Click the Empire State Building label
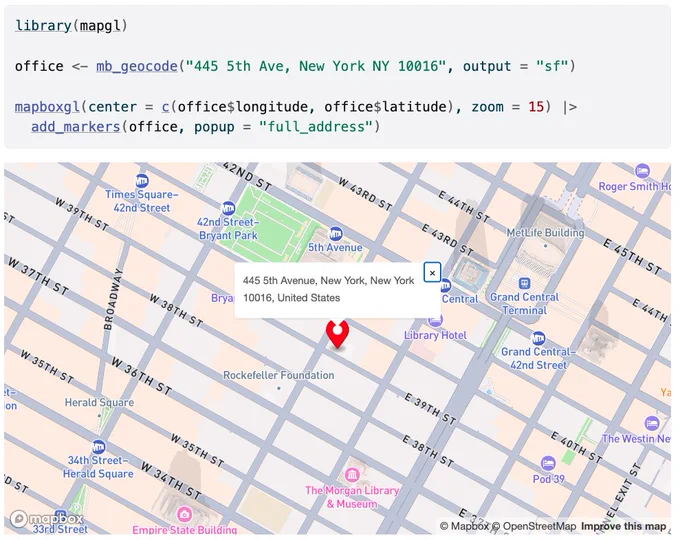The height and width of the screenshot is (540, 680). pyautogui.click(x=185, y=530)
